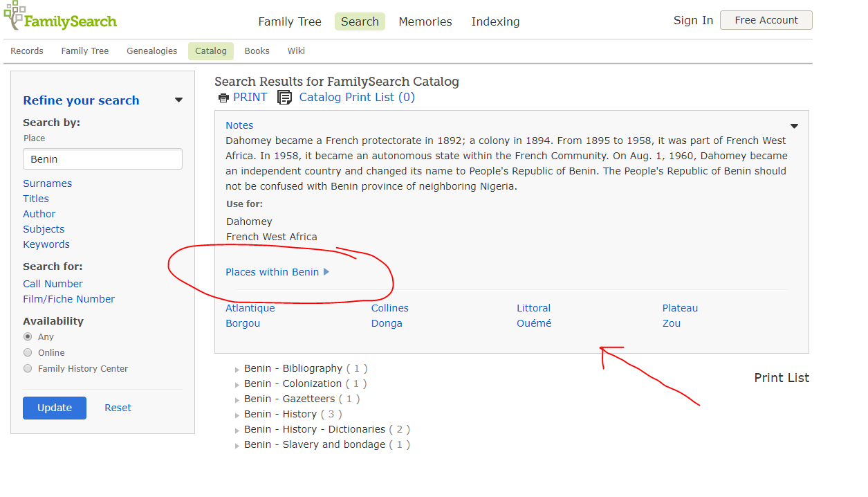Expand Benin - Bibliography entry
Screen dimensions: 868x497
[237, 370]
